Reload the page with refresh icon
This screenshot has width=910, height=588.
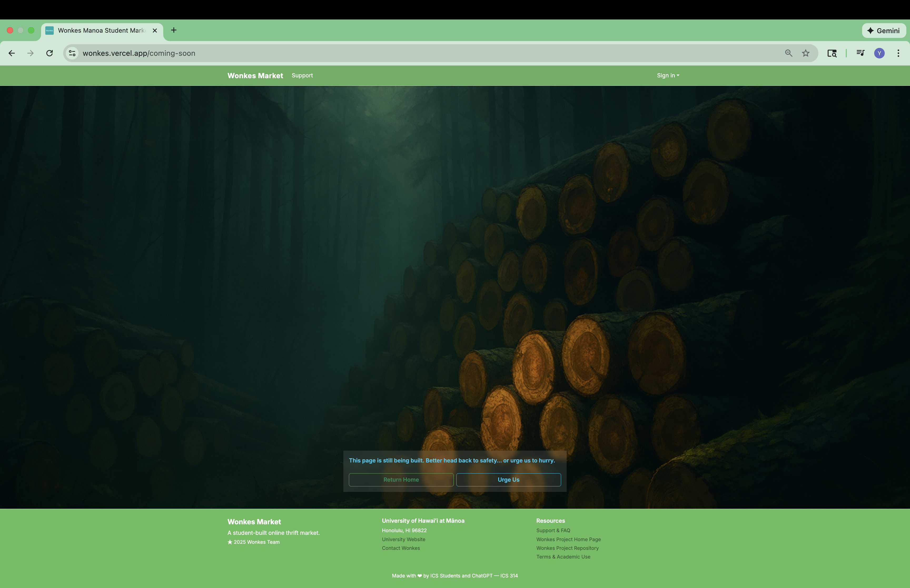tap(49, 53)
